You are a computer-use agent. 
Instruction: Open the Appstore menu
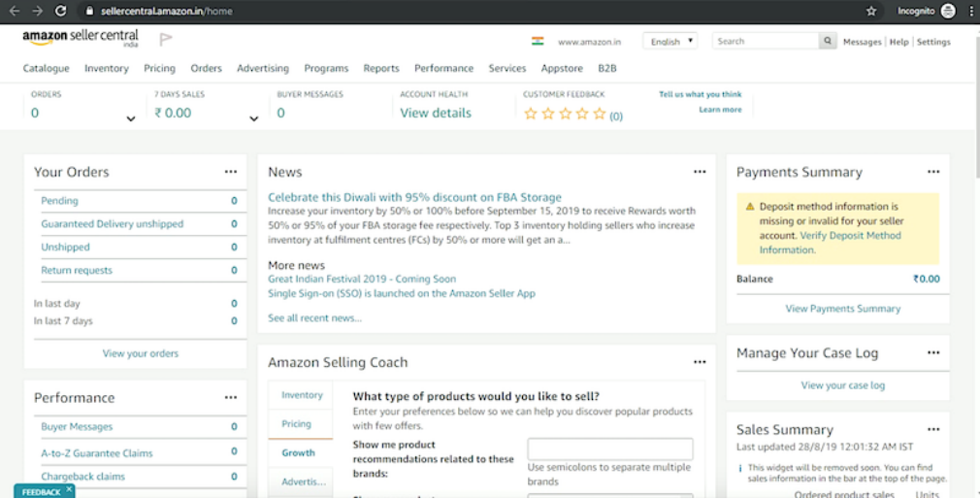tap(562, 68)
